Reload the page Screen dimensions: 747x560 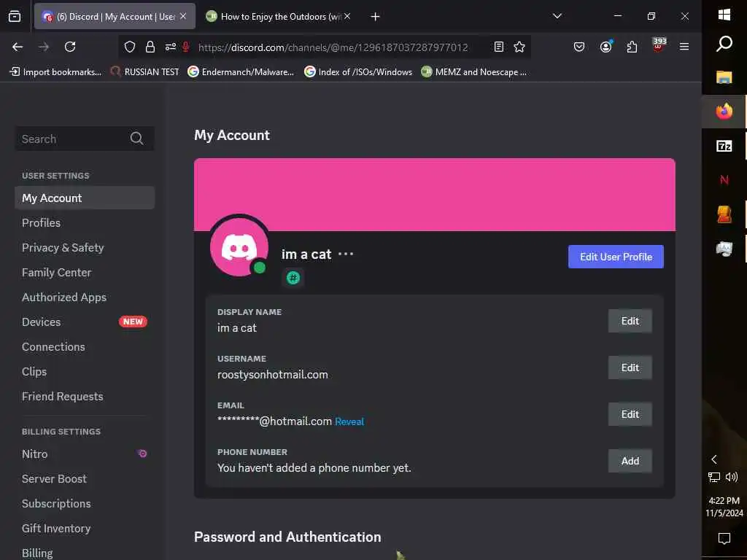(70, 47)
